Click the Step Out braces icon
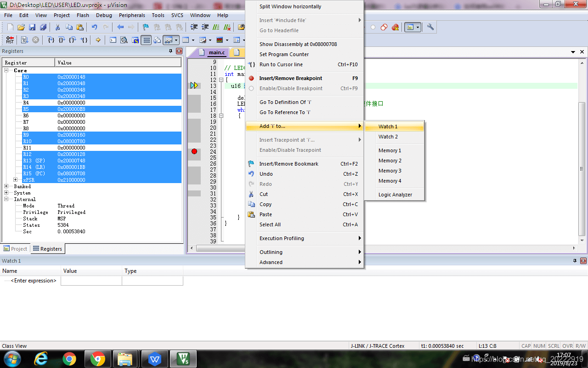The width and height of the screenshot is (588, 368). [73, 40]
